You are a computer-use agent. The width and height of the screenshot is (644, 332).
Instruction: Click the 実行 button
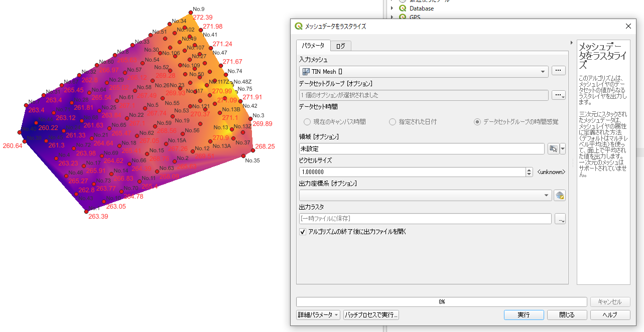524,315
